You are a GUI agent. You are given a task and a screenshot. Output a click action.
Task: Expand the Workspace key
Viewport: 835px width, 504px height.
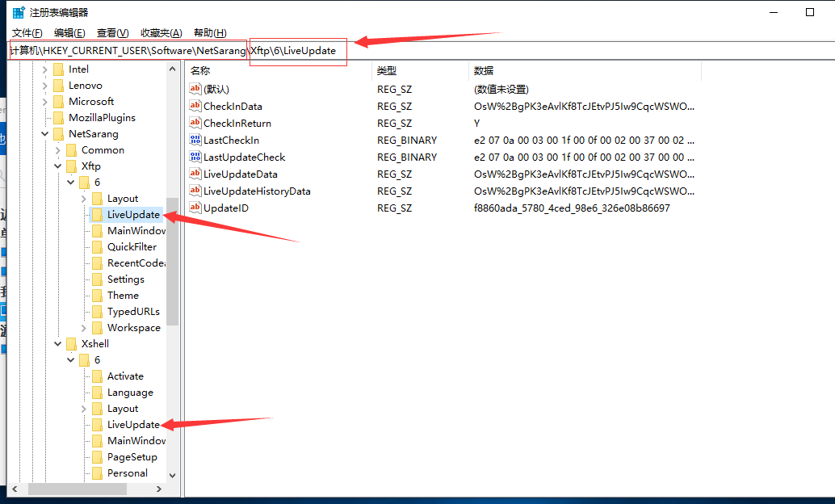pos(84,328)
